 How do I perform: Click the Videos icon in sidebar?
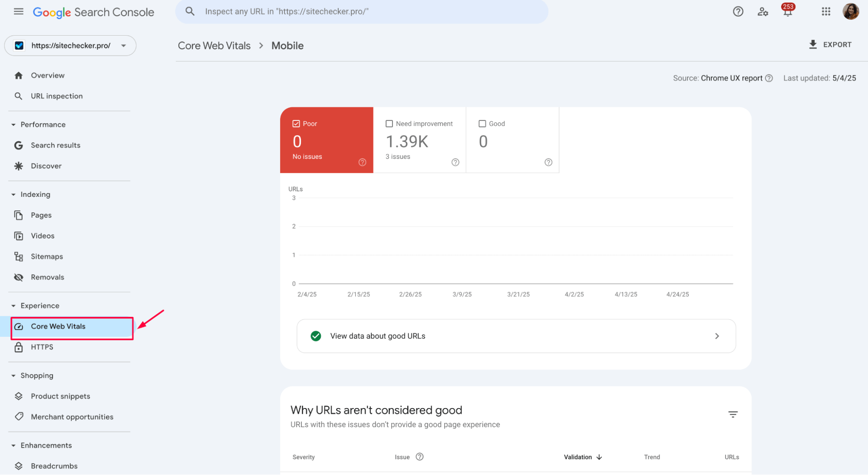point(18,236)
